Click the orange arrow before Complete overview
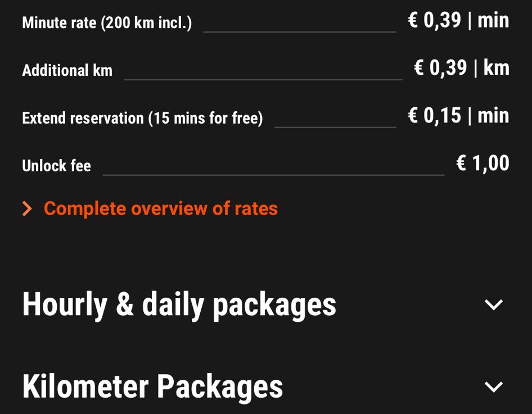 (x=27, y=210)
